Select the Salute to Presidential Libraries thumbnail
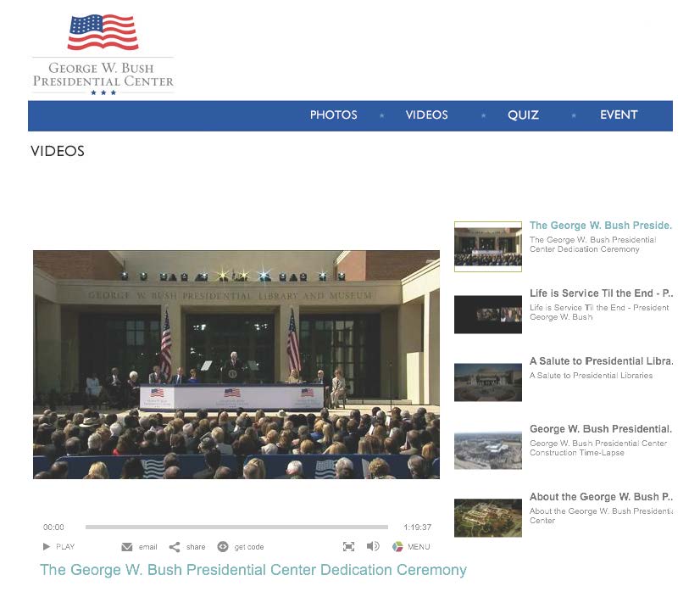This screenshot has width=700, height=614. 488,382
